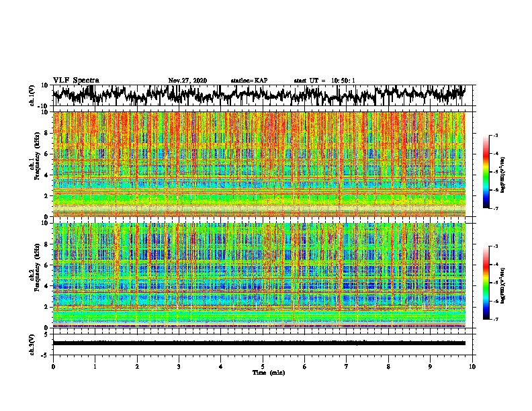
Task: Click the ch.3 axis lower tick "-5"
Action: tap(45, 355)
